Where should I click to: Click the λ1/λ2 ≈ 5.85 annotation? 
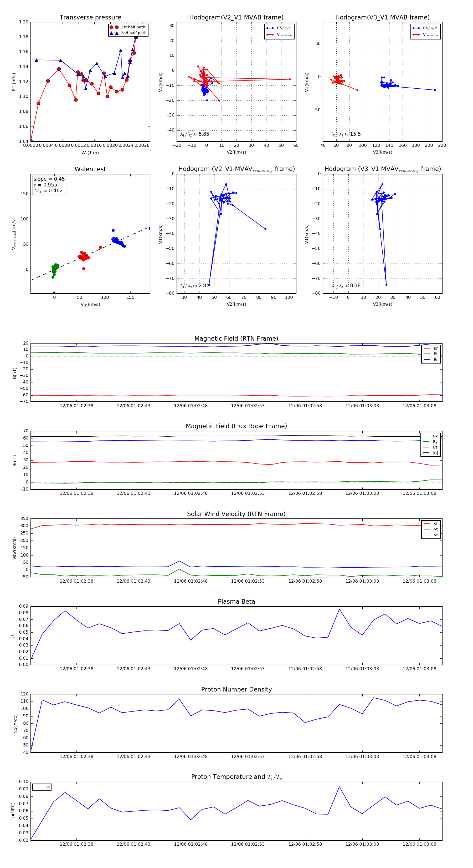194,134
